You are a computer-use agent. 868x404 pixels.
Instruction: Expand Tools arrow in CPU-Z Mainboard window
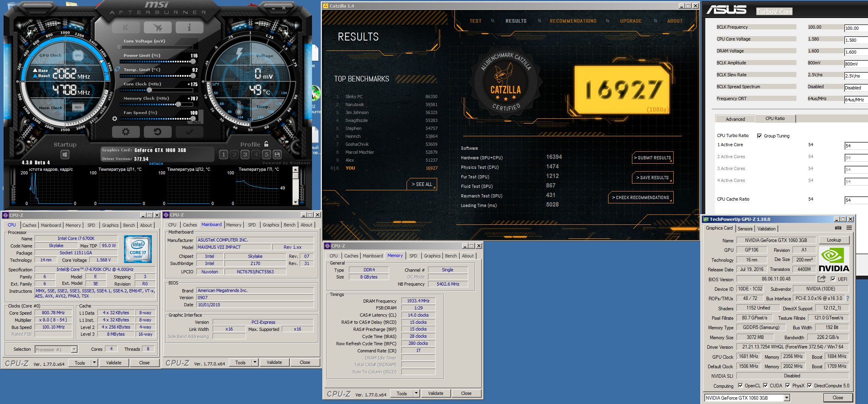point(255,362)
